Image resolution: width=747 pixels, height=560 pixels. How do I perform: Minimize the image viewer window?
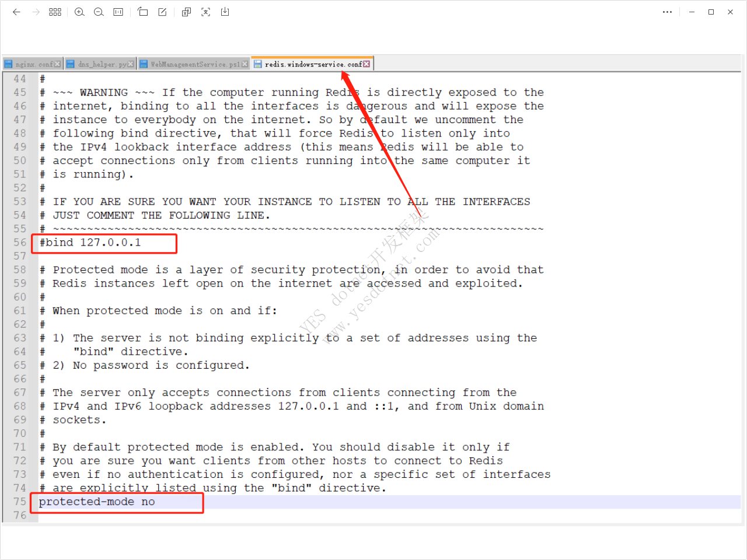tap(692, 12)
